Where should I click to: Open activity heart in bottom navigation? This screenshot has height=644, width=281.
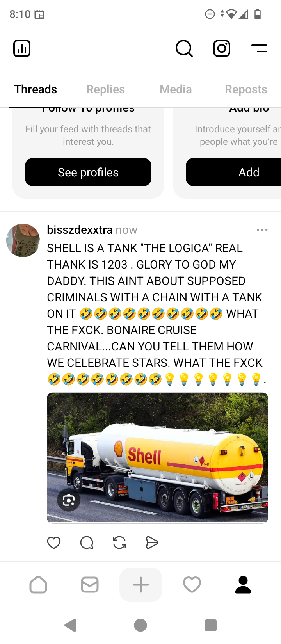pos(192,585)
